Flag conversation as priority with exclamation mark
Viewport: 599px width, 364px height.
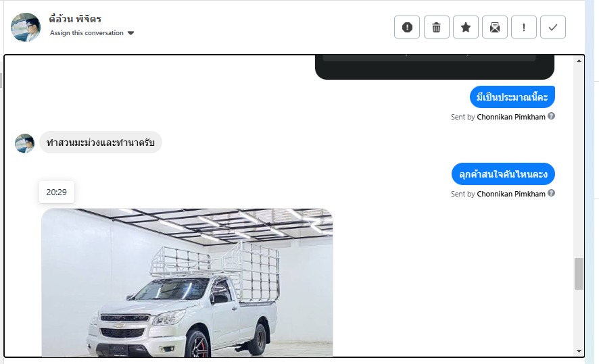pyautogui.click(x=524, y=27)
